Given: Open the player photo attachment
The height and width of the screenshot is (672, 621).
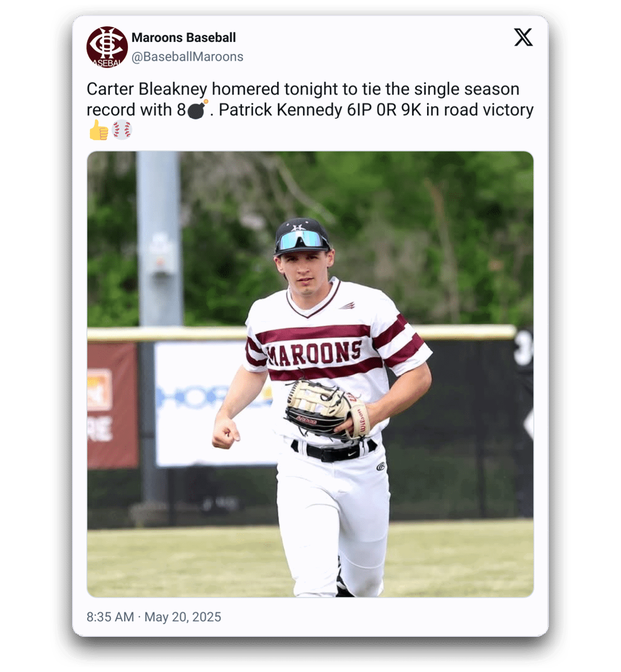Looking at the screenshot, I should tap(310, 374).
